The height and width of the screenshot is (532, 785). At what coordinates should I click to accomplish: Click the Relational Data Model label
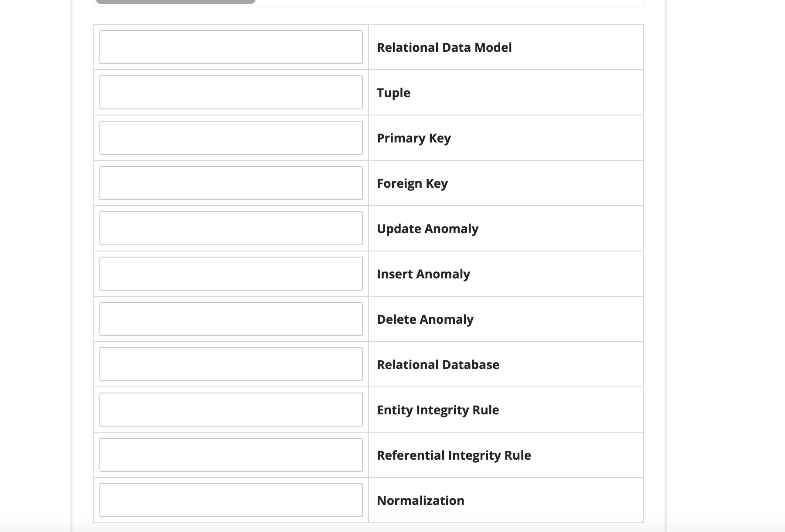coord(444,47)
